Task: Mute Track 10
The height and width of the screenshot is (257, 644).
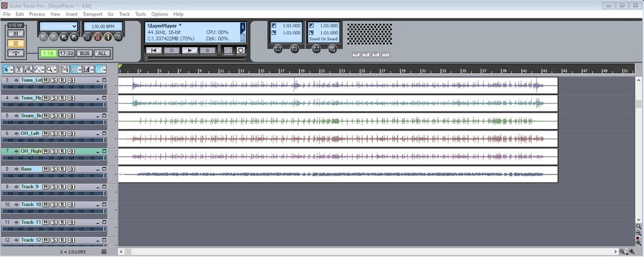Action: pos(45,204)
